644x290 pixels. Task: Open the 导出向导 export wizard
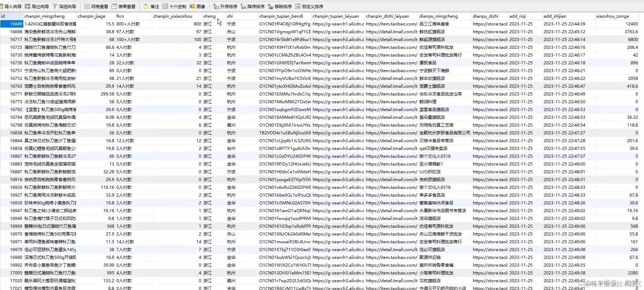click(x=37, y=6)
